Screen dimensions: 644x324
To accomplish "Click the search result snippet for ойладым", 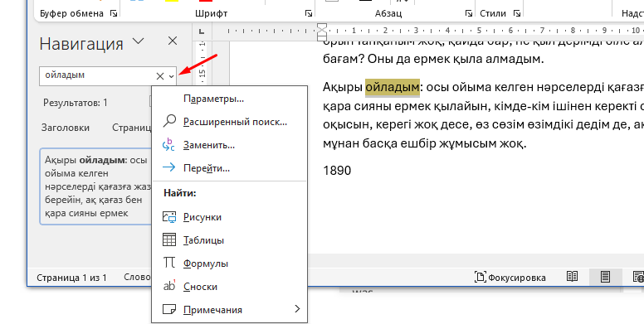I will [96, 186].
